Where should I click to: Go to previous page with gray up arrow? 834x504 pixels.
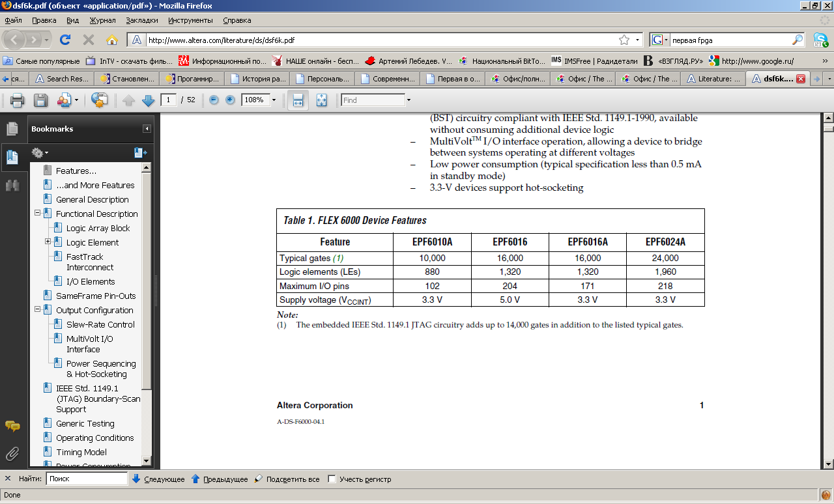[x=128, y=100]
